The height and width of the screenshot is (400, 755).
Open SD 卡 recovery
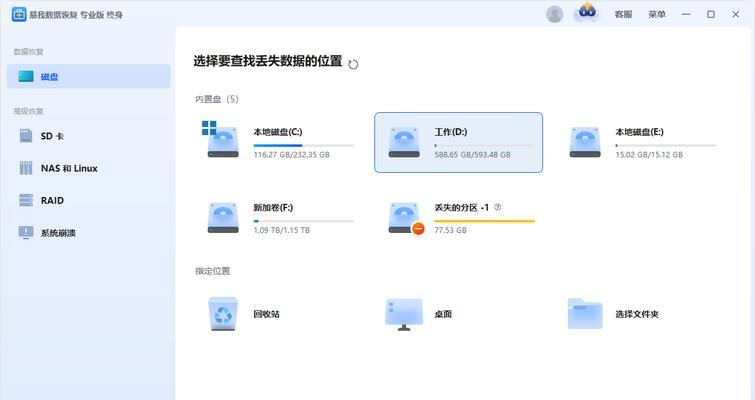[x=52, y=136]
